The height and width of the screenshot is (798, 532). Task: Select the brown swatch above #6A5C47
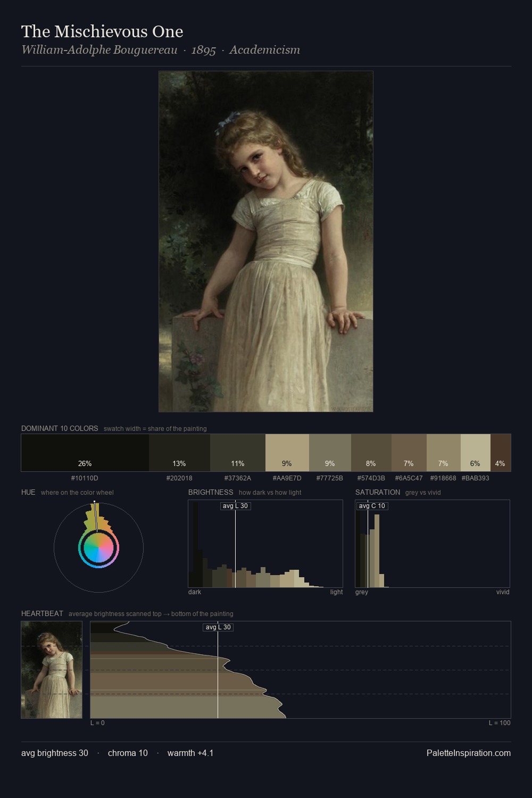(x=409, y=453)
